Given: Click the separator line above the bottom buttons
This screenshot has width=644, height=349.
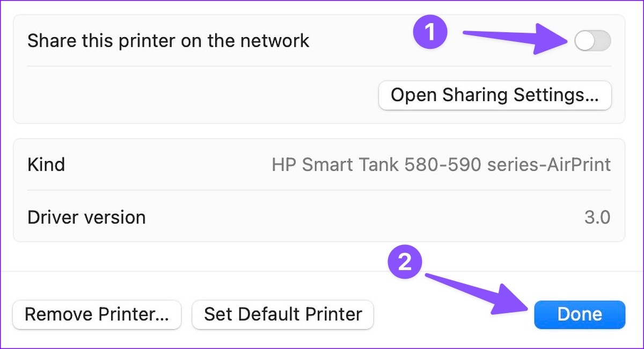Looking at the screenshot, I should coord(322,271).
